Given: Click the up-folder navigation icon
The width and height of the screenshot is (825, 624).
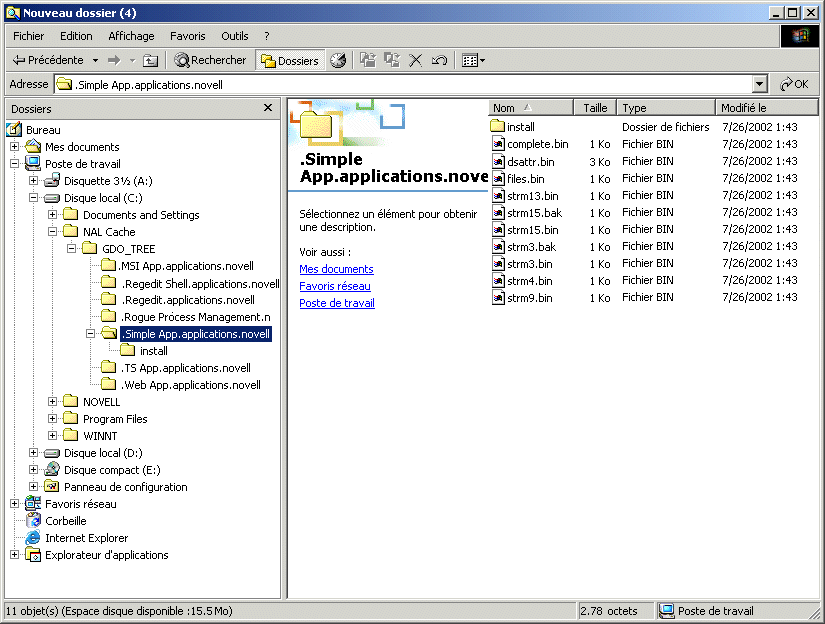Looking at the screenshot, I should (151, 60).
